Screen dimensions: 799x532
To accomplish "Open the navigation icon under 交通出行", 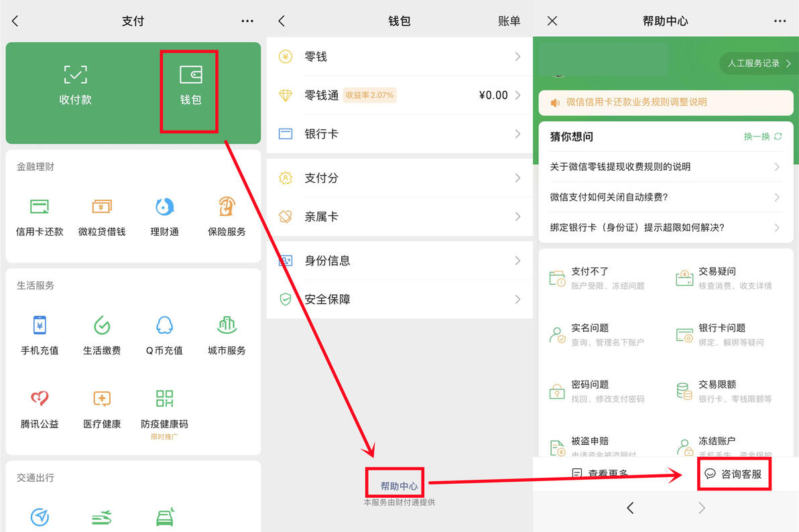I will 40,517.
